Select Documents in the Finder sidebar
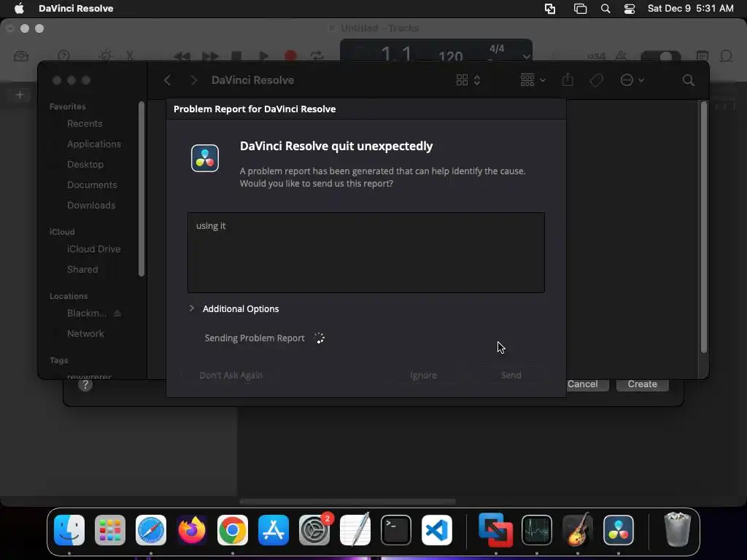747x560 pixels. tap(92, 184)
